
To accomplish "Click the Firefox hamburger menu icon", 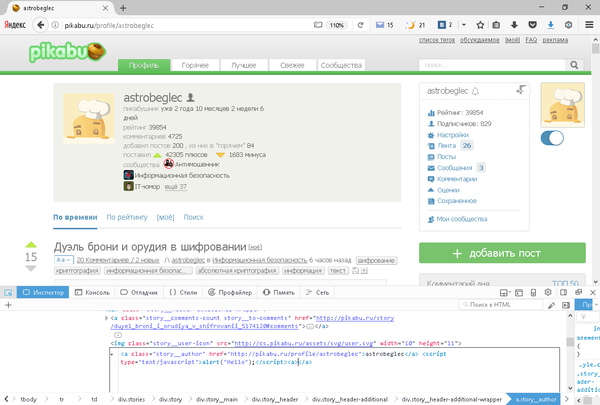I will click(590, 23).
